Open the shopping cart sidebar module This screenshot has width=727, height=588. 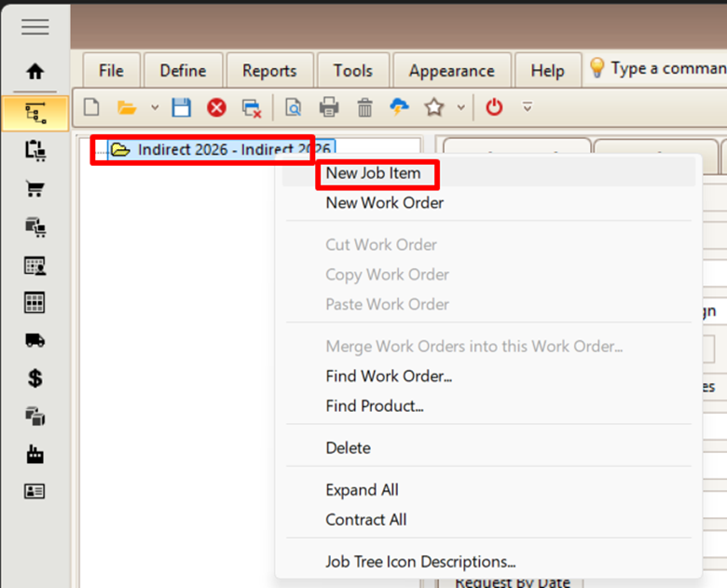click(x=35, y=189)
